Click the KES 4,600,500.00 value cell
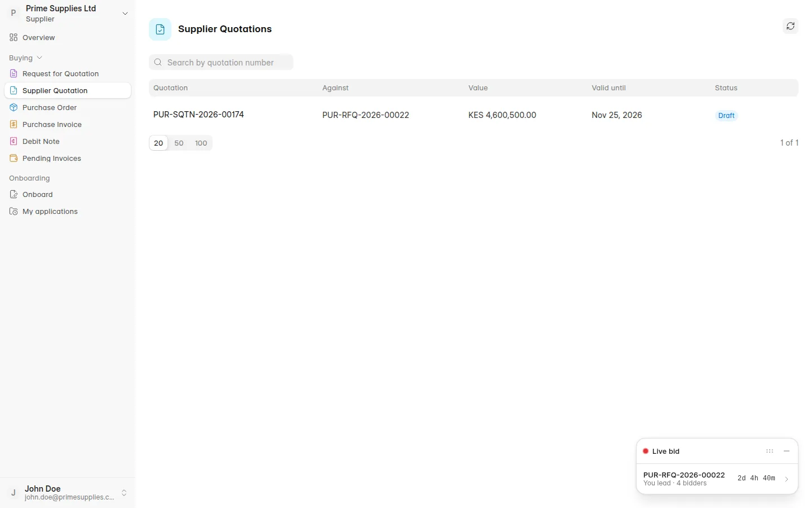 tap(502, 115)
